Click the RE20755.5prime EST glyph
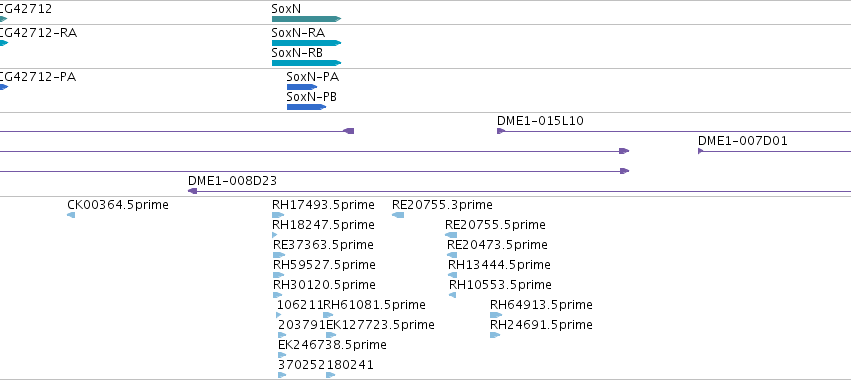 pos(451,235)
